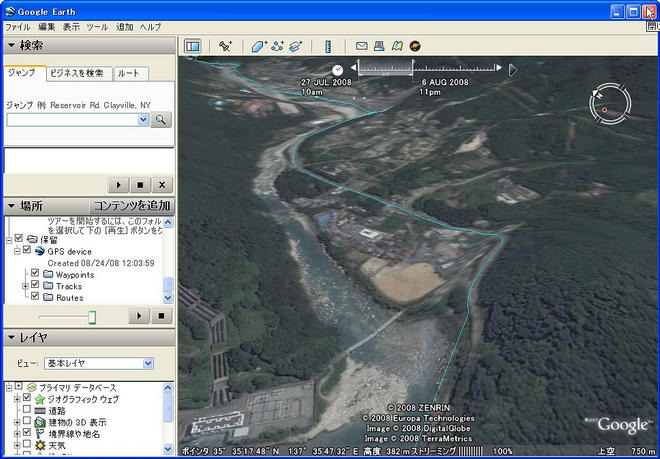Screen dimensions: 660x459
Task: Click the コンテンツを追加 button
Action: tap(131, 205)
